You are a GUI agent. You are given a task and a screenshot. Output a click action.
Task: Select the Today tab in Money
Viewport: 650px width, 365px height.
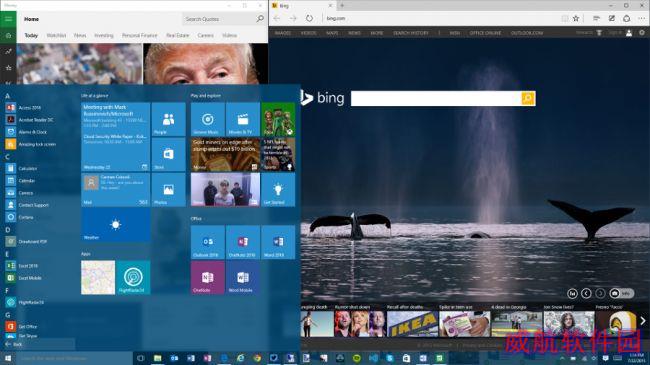tap(31, 36)
